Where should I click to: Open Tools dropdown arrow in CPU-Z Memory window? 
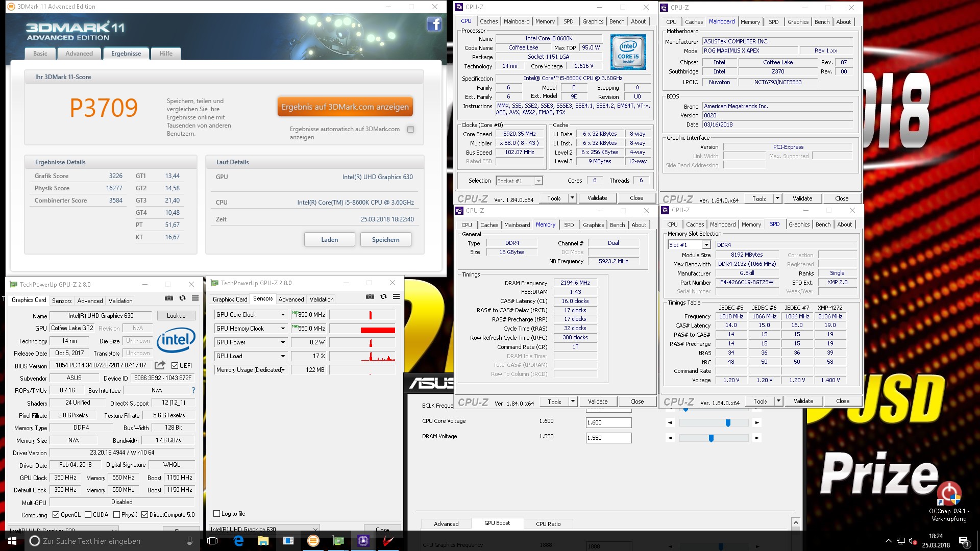[573, 402]
